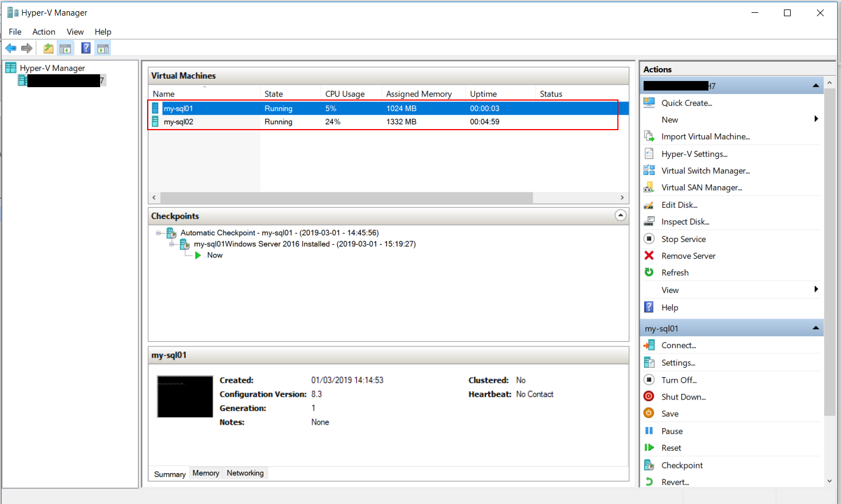Click the Stop Service icon

tap(649, 239)
